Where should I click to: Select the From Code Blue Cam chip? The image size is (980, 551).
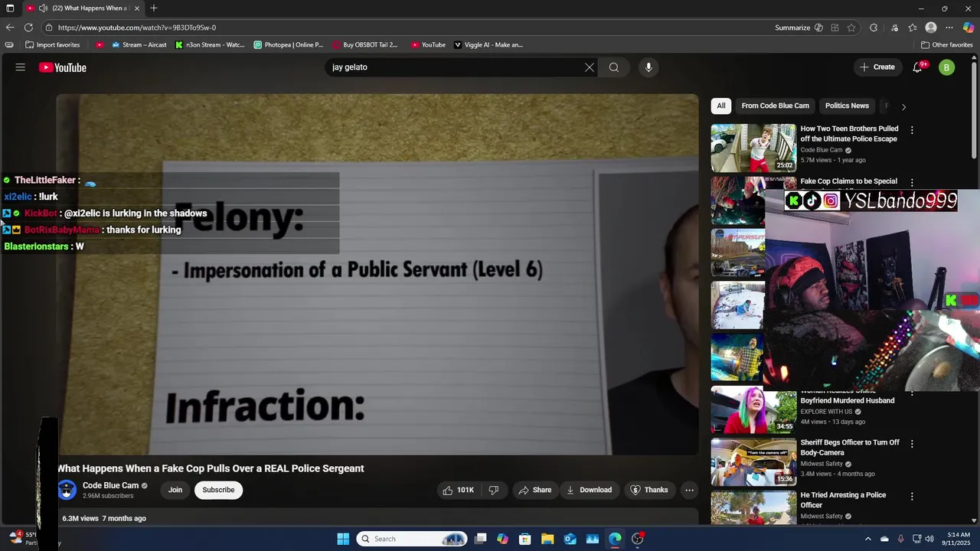(x=775, y=106)
